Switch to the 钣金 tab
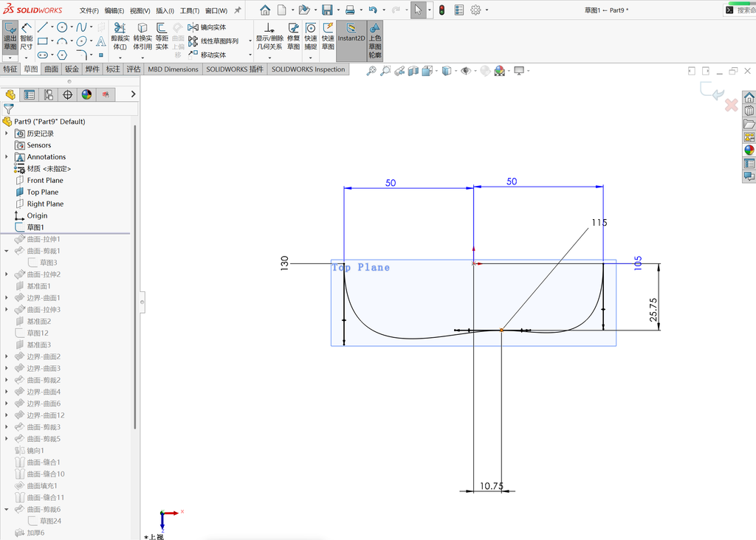756x540 pixels. (x=72, y=69)
